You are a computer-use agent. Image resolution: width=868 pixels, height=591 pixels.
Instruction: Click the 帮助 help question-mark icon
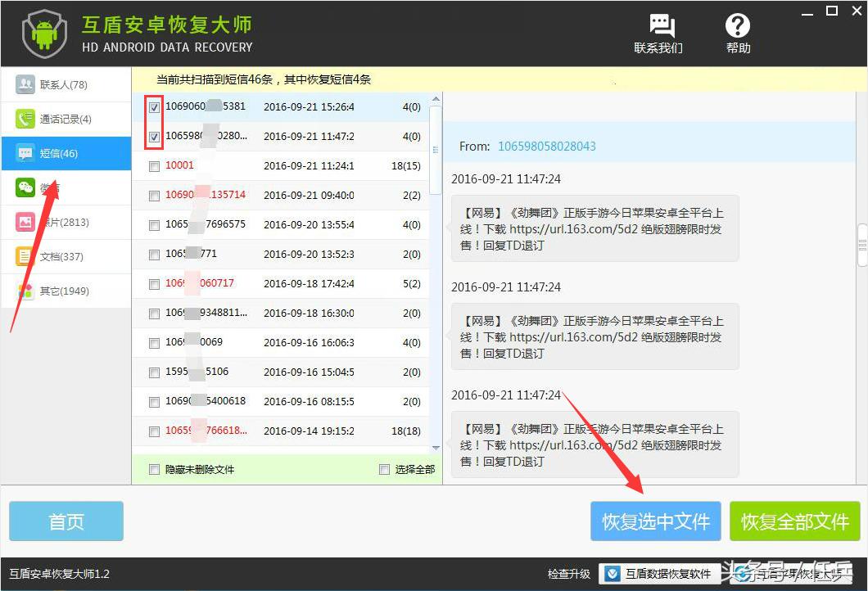pos(737,26)
